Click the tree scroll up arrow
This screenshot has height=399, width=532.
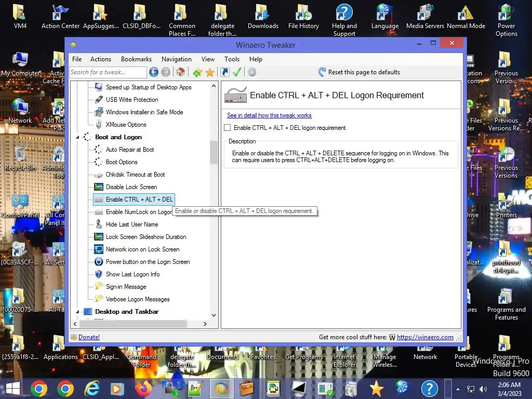coord(214,86)
